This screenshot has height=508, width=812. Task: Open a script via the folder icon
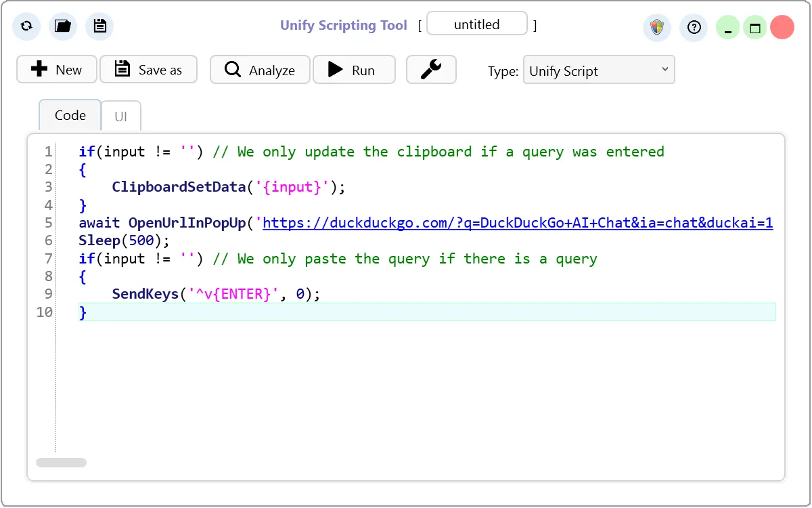click(63, 26)
